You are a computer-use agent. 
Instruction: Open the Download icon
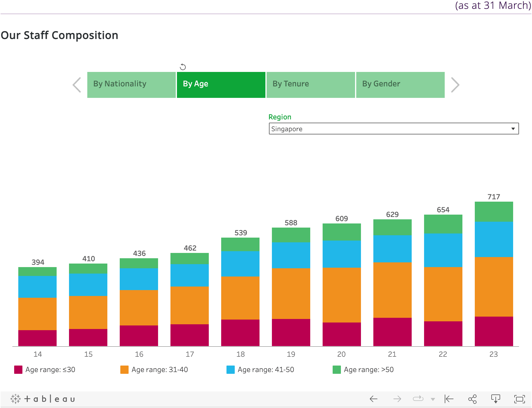(x=496, y=399)
